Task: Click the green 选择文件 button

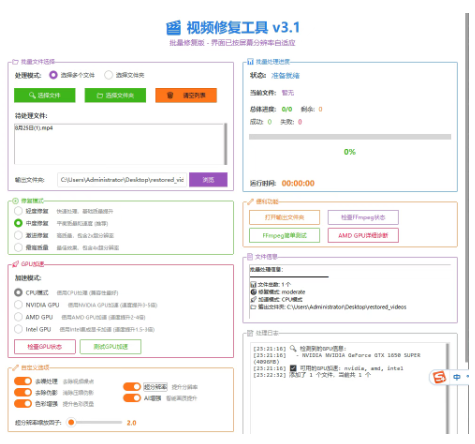Action: pos(45,95)
